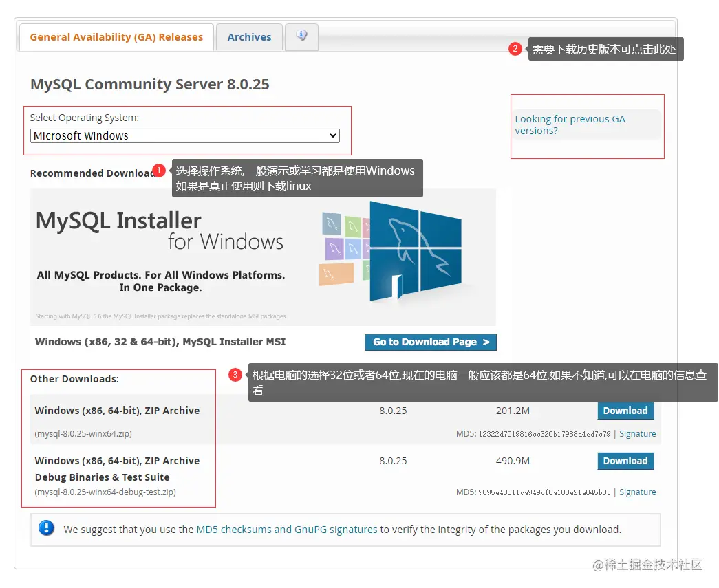Download the 490.9M Debug Binaries ZIP Archive
The image size is (719, 588).
625,461
